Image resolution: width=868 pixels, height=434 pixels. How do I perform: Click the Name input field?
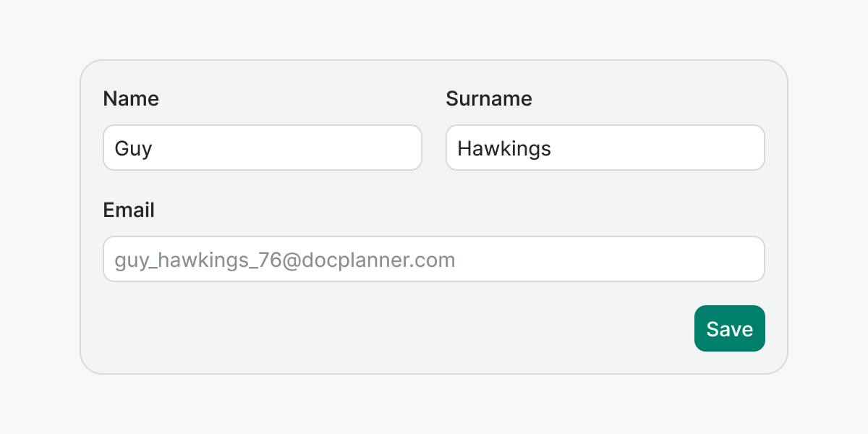[x=262, y=148]
